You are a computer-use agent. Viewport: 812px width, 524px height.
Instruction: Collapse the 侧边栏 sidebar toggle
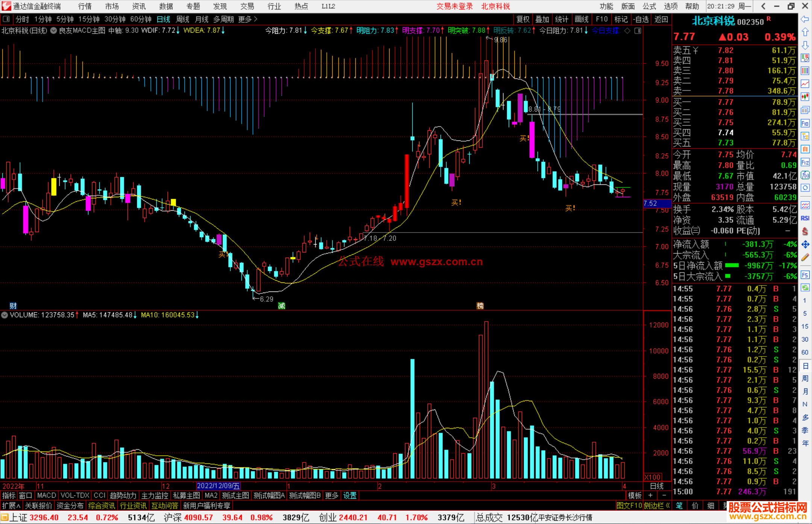coord(657,506)
